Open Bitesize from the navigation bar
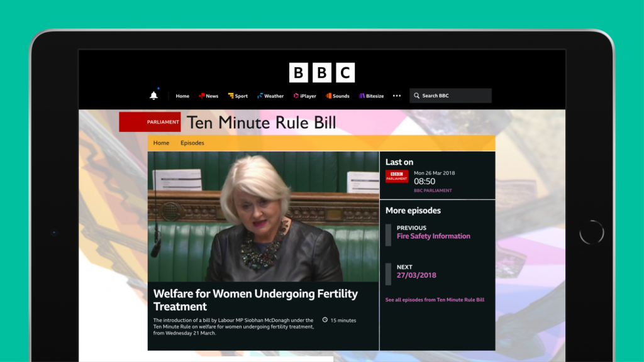Screen dimensions: 644x362 371,96
